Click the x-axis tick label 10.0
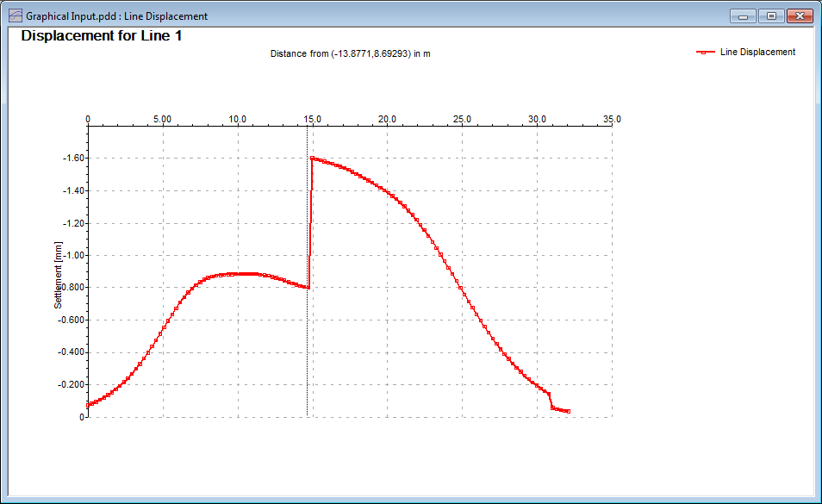822x504 pixels. coord(238,119)
